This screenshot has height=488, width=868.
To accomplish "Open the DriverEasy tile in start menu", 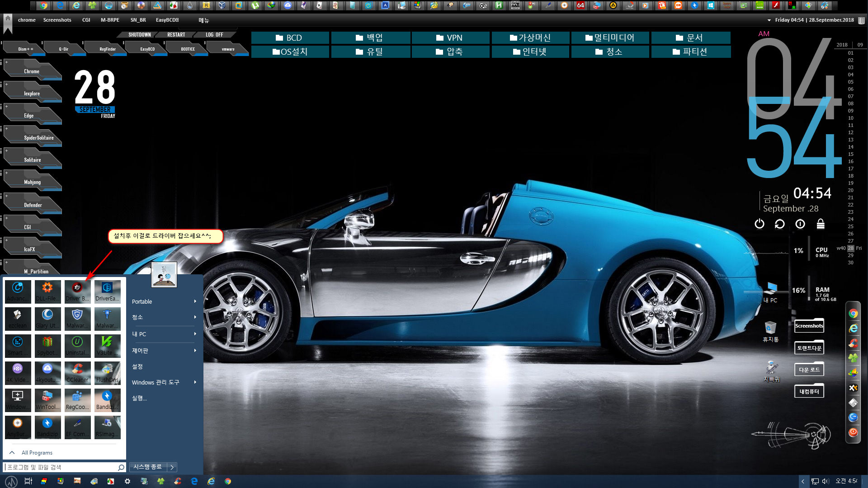I will tap(107, 291).
